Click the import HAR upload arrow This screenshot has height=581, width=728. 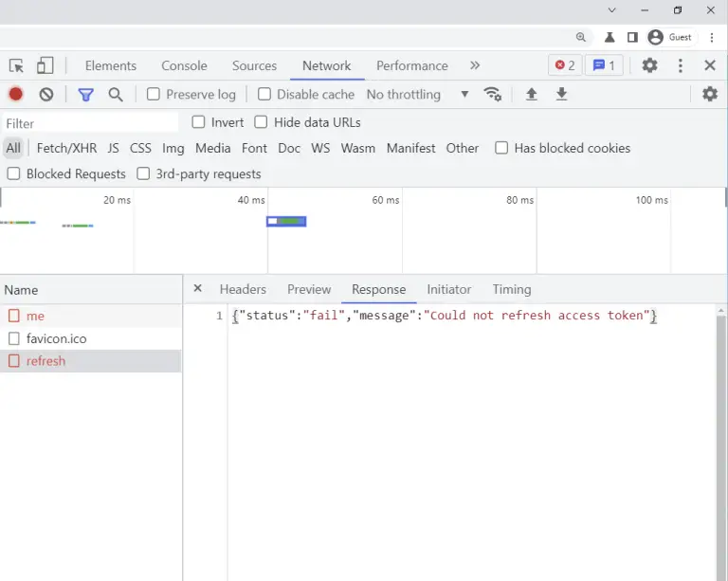pyautogui.click(x=532, y=94)
